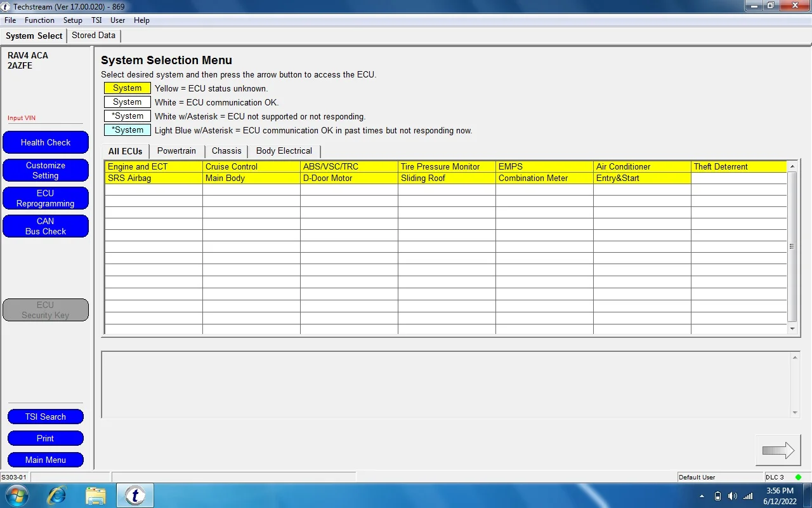This screenshot has height=508, width=812.
Task: Click the volume speaker tray icon
Action: tap(733, 496)
